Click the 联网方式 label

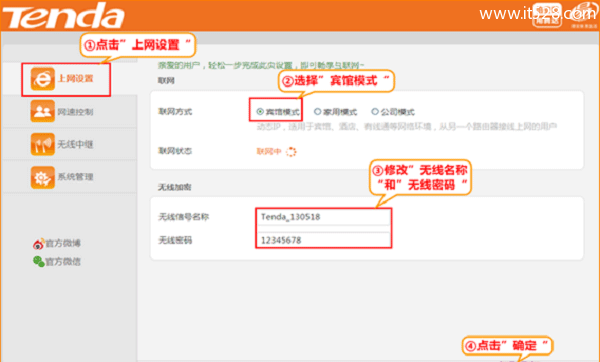tap(175, 111)
